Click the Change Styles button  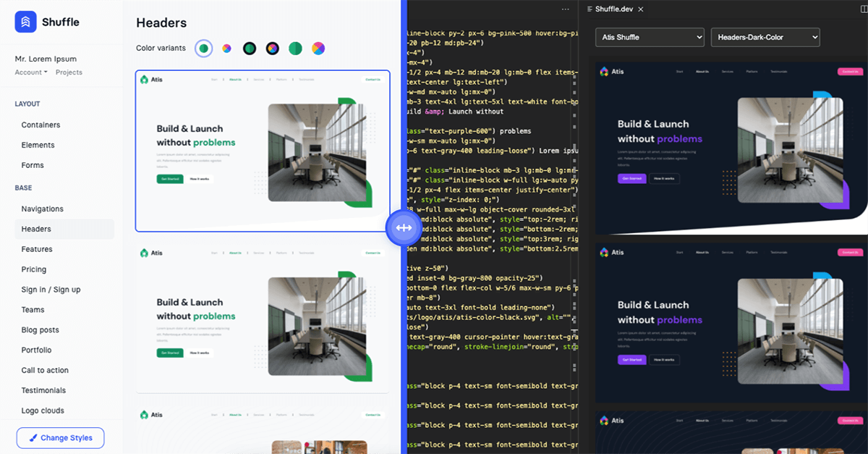click(x=60, y=437)
